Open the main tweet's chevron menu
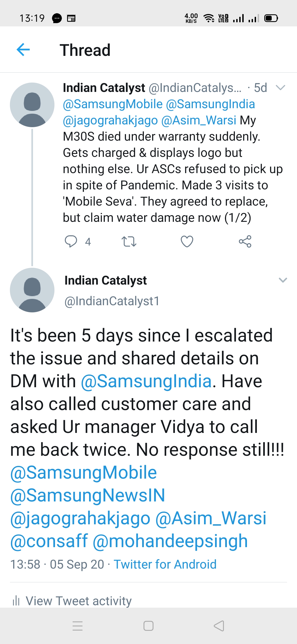 [283, 280]
